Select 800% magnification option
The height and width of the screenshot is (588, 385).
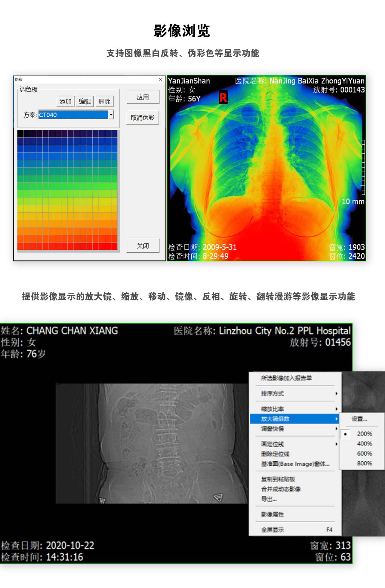click(364, 463)
